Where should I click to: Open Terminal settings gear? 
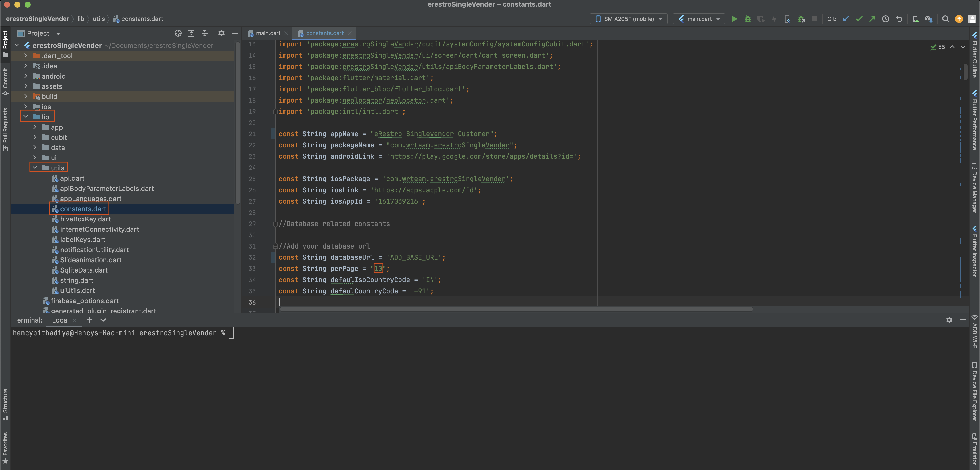(x=949, y=320)
